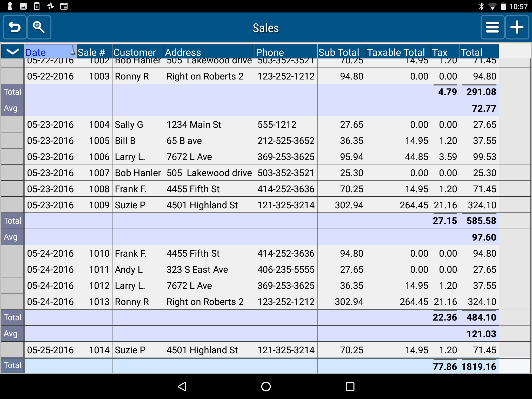This screenshot has width=532, height=399.
Task: Sort by the Address column header
Action: click(209, 51)
